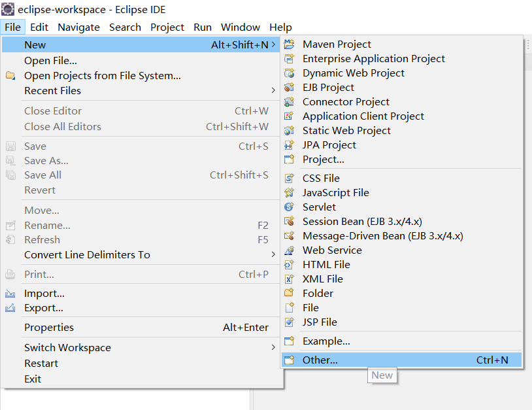
Task: Select Maven Project text label
Action: click(x=337, y=44)
